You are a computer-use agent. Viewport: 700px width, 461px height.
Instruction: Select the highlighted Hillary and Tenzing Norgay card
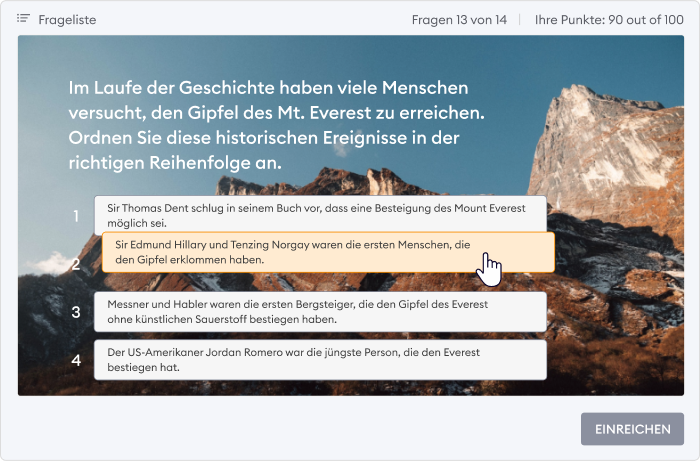tap(328, 252)
